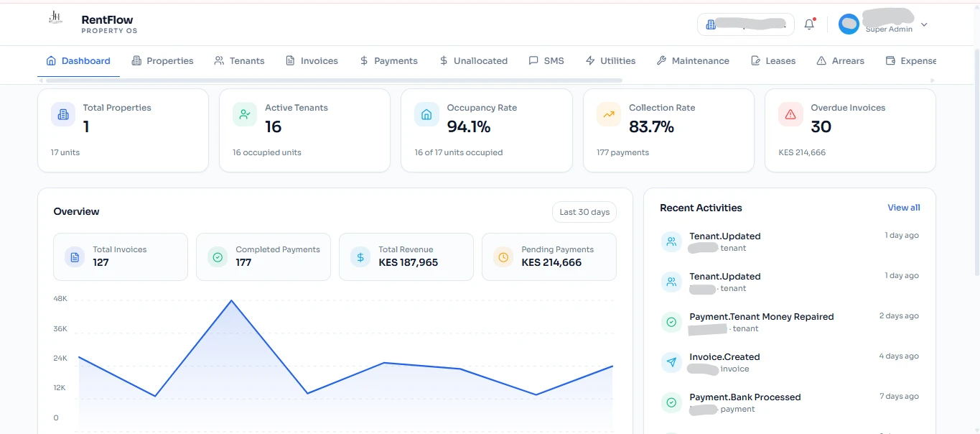Screen dimensions: 980x434
Task: Click the Payment.Tenant Money Repaired activity title
Action: click(x=761, y=317)
